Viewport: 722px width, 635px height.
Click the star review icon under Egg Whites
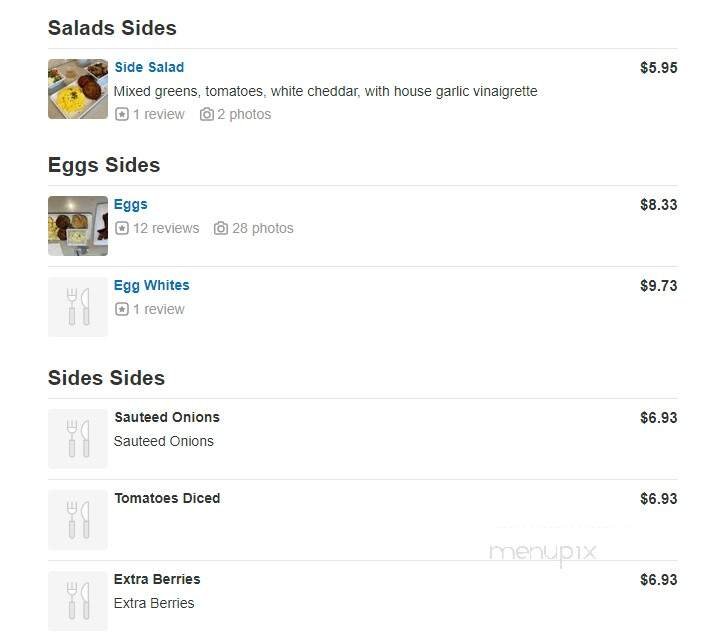[122, 310]
